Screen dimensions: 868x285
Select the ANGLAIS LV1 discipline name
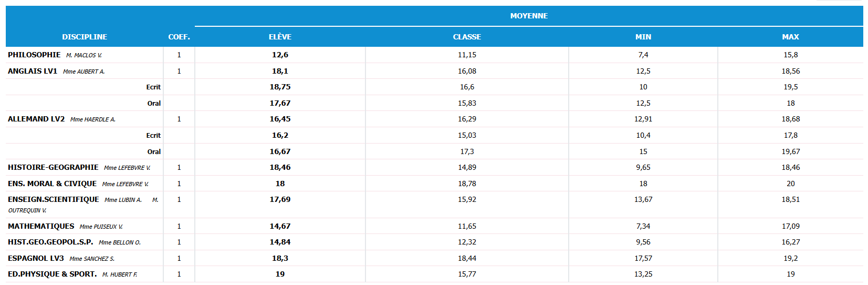pos(33,71)
